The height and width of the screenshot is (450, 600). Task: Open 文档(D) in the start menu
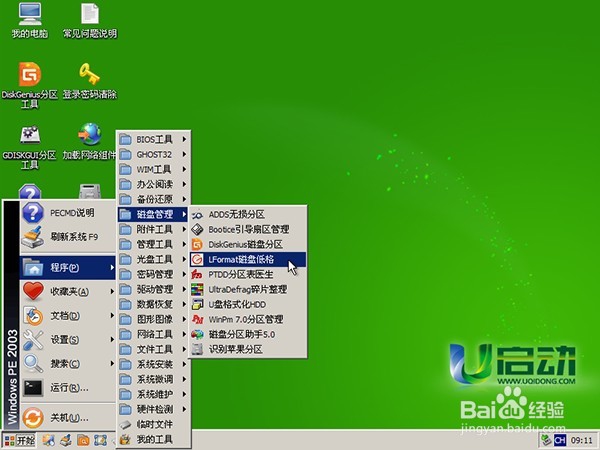point(68,316)
